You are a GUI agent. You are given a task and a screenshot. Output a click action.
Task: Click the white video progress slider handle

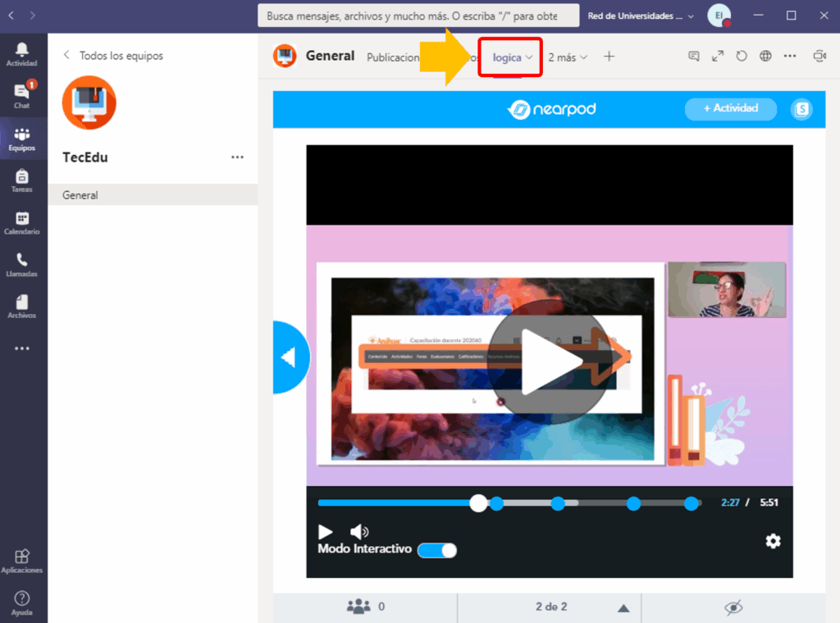click(478, 503)
